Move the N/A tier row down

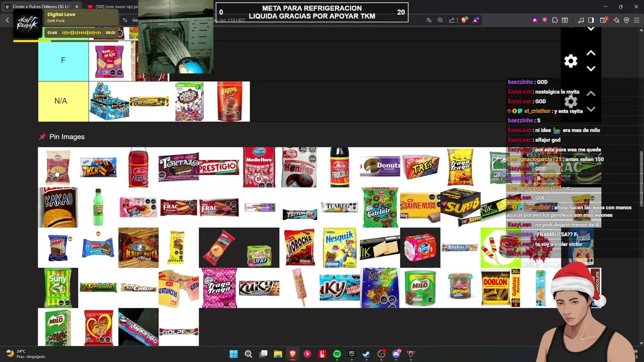(x=591, y=109)
